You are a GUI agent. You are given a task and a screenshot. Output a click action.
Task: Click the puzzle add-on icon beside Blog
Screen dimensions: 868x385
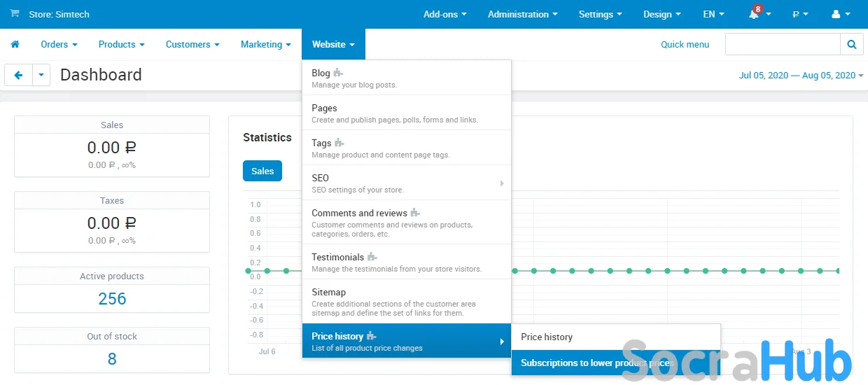point(338,73)
